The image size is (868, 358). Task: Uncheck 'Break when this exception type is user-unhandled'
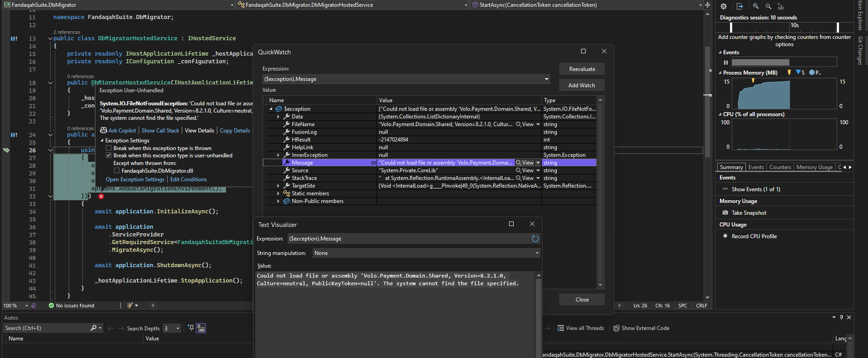[x=109, y=155]
